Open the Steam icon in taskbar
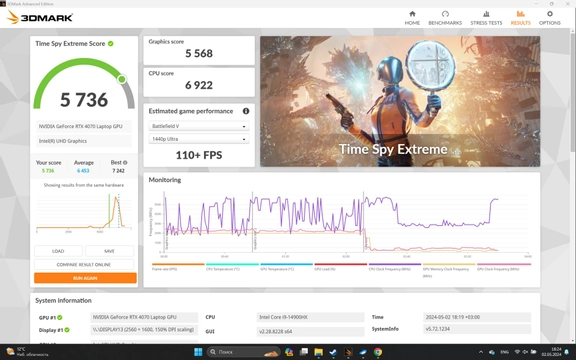The image size is (576, 360). [x=333, y=352]
